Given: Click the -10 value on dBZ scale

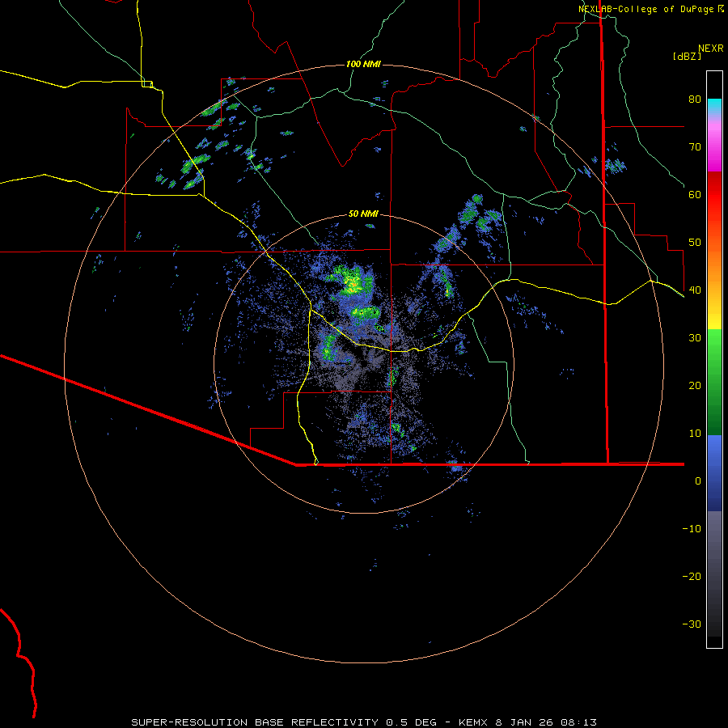Looking at the screenshot, I should 692,529.
